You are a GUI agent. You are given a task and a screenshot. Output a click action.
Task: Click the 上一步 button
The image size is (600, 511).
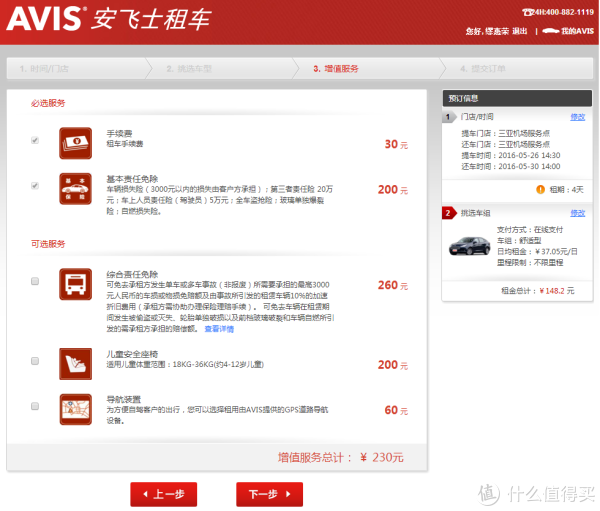click(164, 494)
